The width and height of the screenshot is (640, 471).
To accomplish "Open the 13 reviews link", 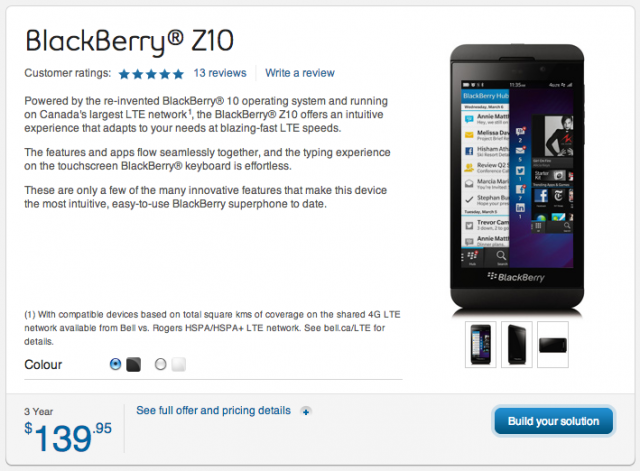I will click(220, 73).
